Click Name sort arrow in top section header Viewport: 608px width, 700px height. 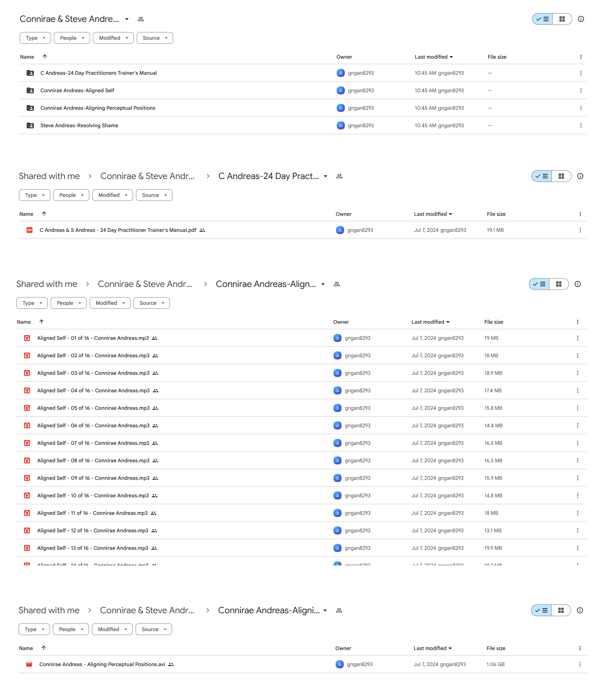(x=45, y=57)
